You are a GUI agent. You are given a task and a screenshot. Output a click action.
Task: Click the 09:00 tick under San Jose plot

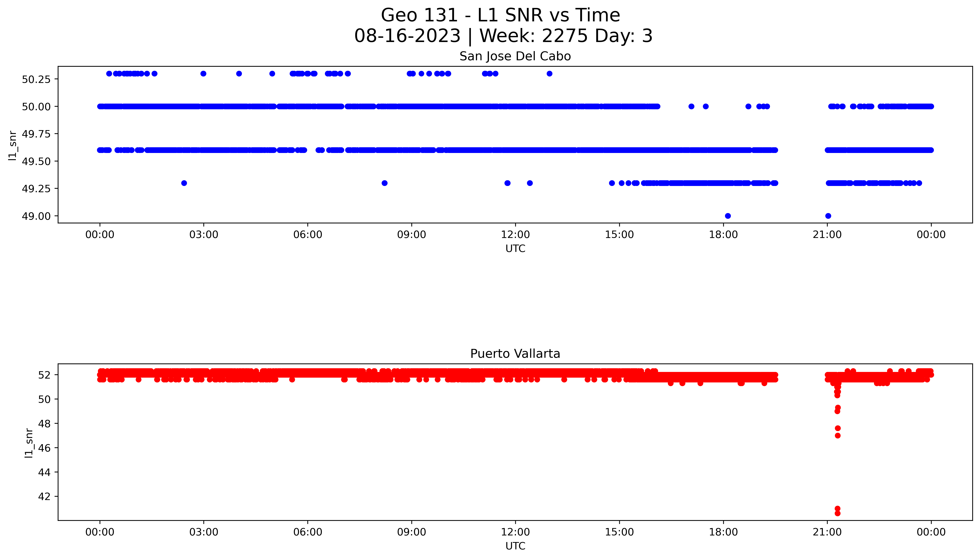pos(412,235)
